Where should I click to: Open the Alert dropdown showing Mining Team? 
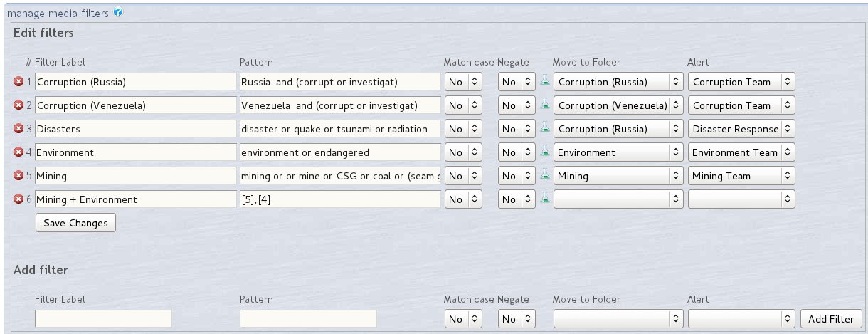click(x=741, y=176)
